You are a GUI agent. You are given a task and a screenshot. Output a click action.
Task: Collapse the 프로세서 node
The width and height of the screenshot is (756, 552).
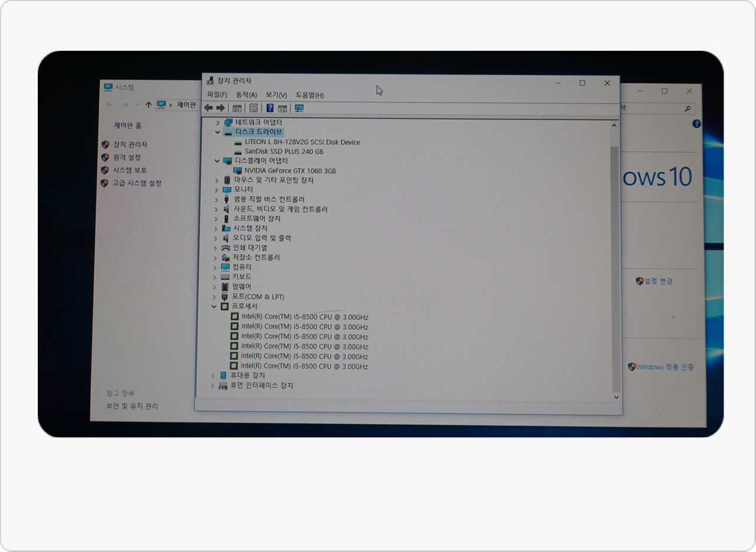(214, 307)
